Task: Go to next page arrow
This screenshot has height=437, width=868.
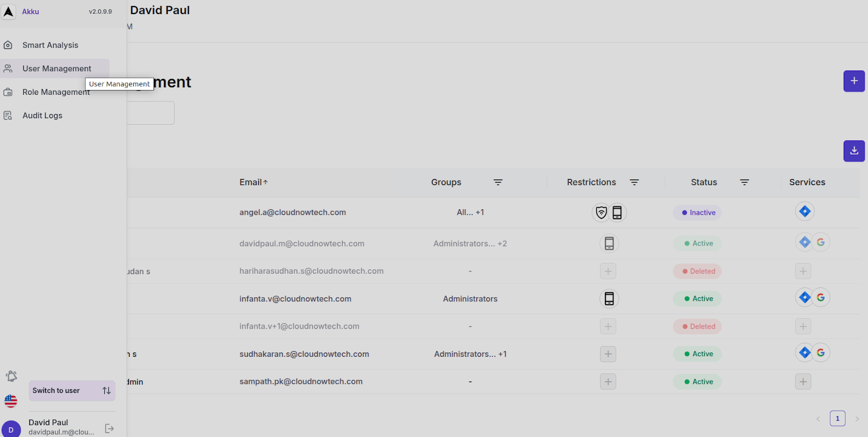Action: [x=857, y=419]
